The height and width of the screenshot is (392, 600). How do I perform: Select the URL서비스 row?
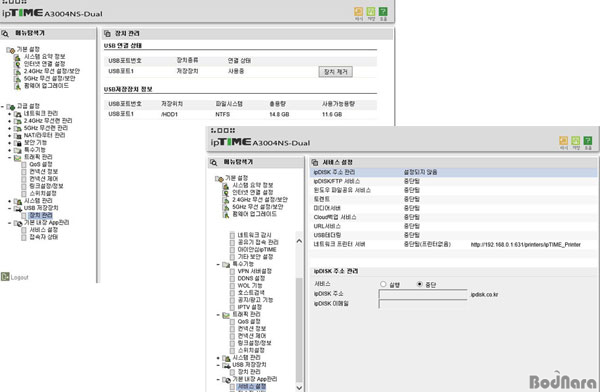(453, 226)
